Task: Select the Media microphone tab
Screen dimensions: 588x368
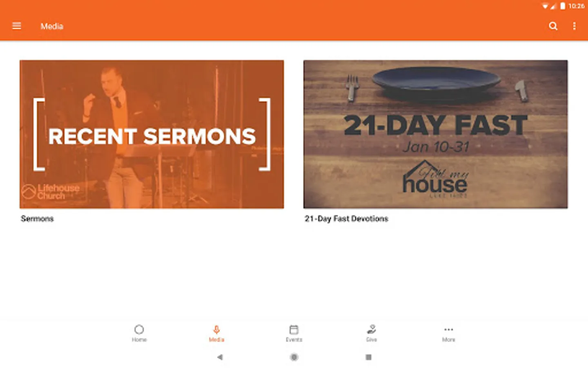Action: (x=216, y=333)
